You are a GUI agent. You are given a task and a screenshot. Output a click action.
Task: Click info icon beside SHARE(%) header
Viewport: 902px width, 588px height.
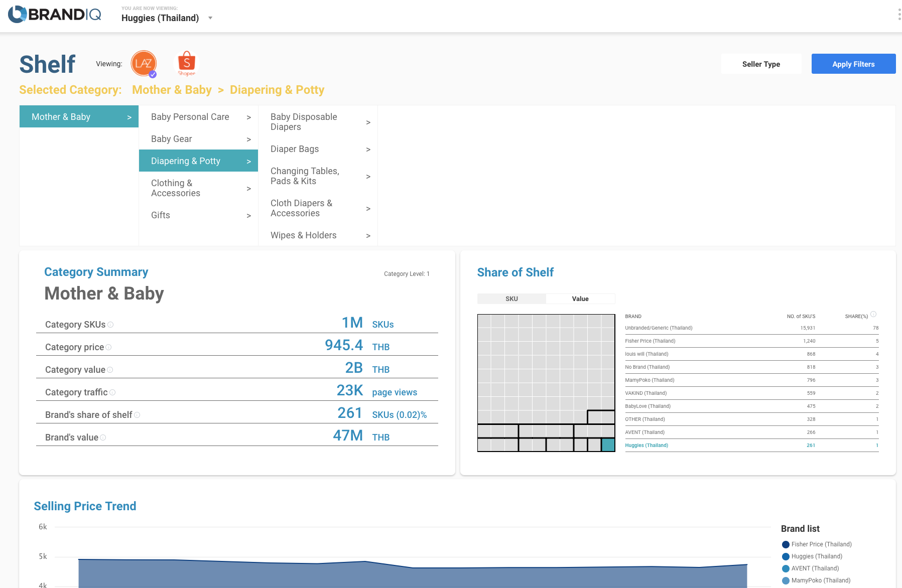click(873, 314)
